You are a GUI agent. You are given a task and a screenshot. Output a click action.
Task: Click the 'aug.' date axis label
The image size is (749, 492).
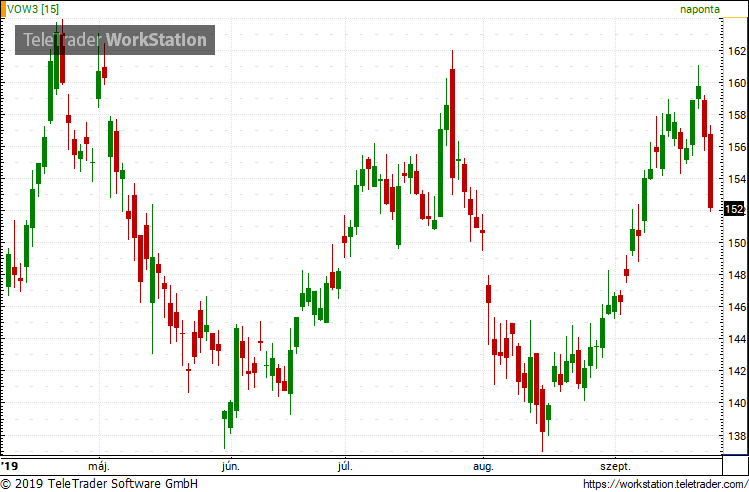click(483, 467)
